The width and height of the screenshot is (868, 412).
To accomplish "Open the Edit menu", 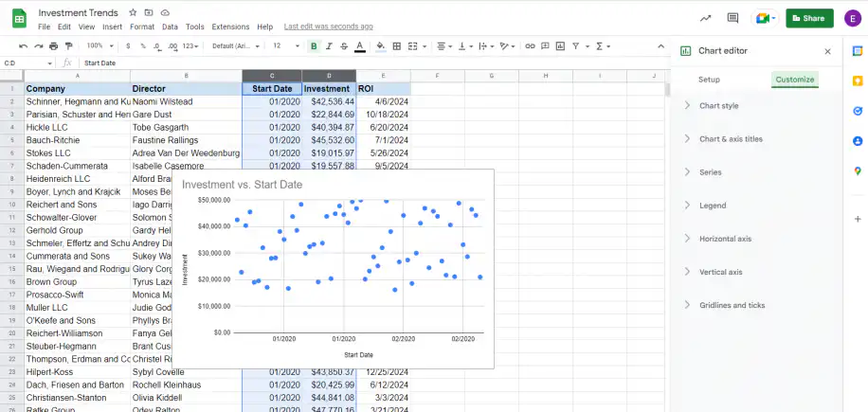I will click(x=64, y=27).
